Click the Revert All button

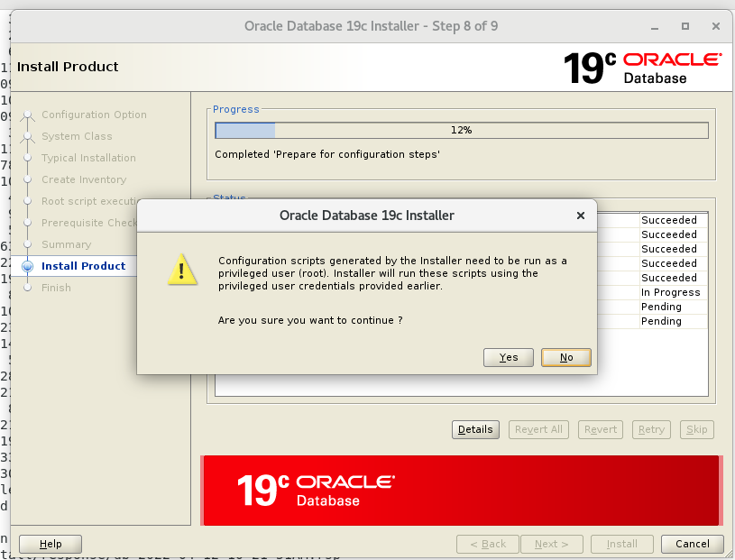pos(538,429)
